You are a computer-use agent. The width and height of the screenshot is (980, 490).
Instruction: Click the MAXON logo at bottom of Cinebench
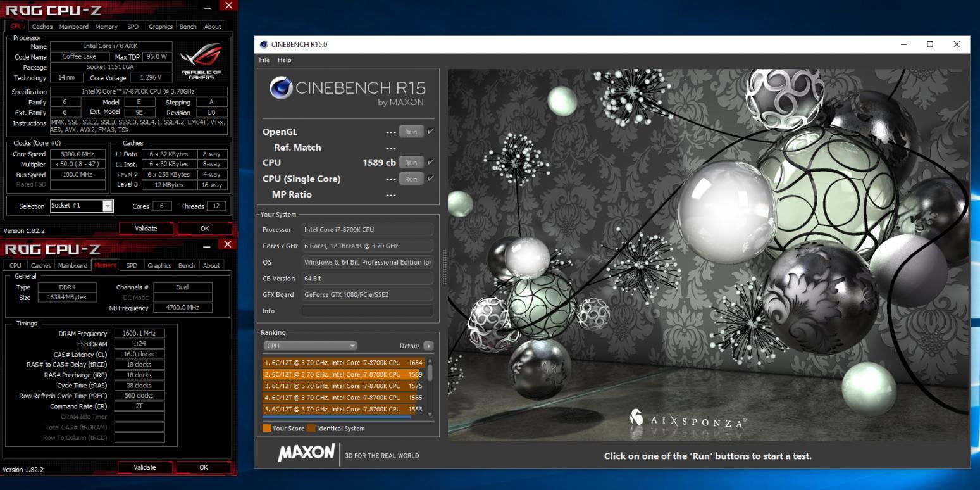tap(306, 453)
